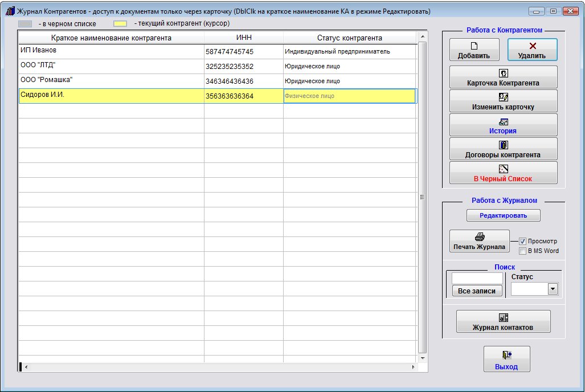Open Карточка Контрагента card
Screen dimensions: 585x392
(503, 77)
